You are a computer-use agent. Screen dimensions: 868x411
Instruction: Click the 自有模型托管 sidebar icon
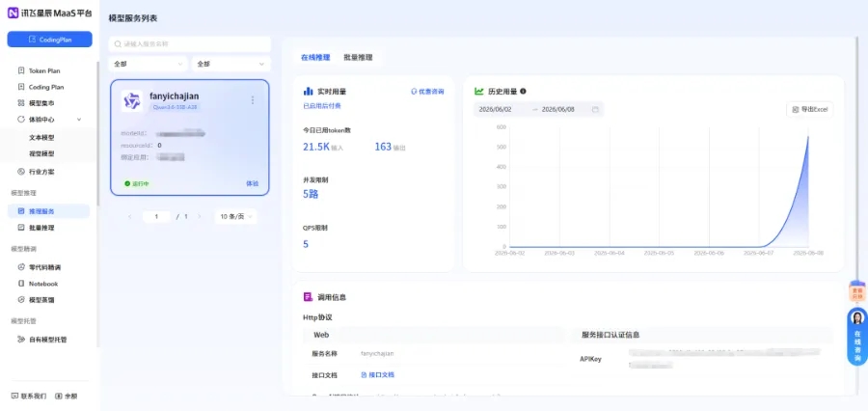click(21, 340)
